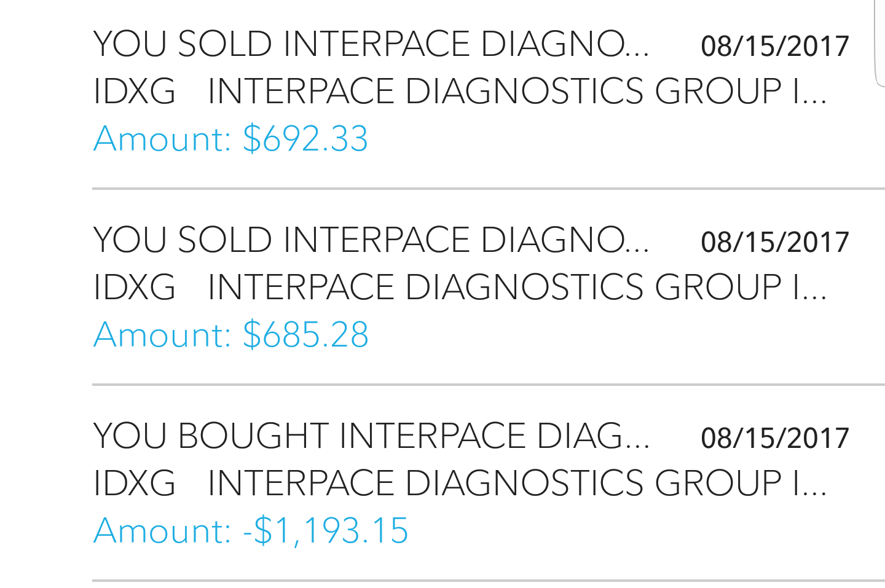The width and height of the screenshot is (885, 588).
Task: Click company name in the $692.33 sale row
Action: tap(517, 92)
